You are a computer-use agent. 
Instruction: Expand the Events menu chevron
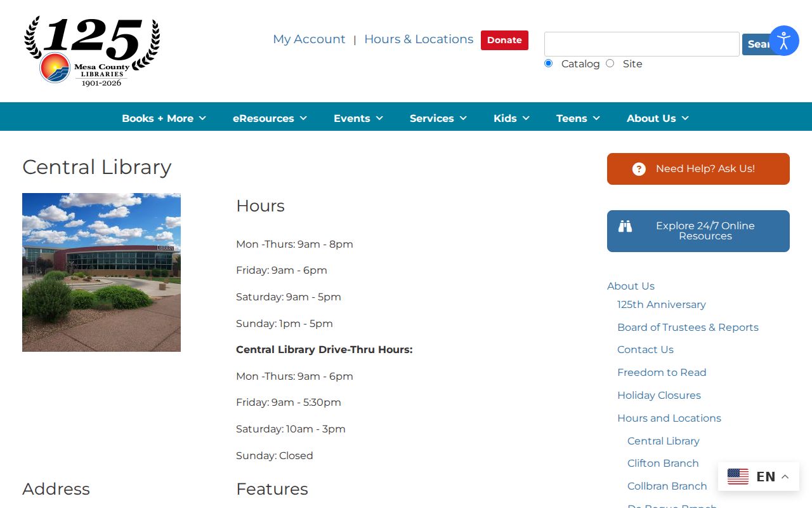[x=379, y=118]
